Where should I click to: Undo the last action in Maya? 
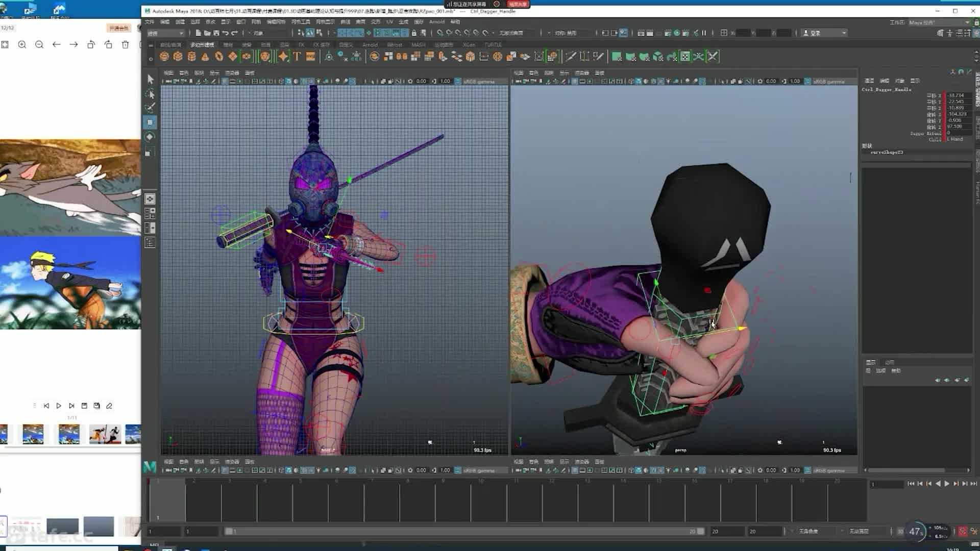(225, 33)
